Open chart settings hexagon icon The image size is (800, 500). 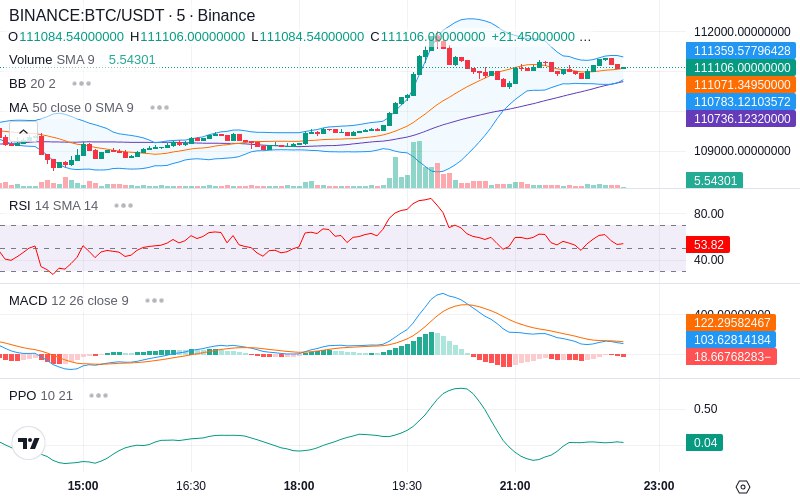click(743, 487)
